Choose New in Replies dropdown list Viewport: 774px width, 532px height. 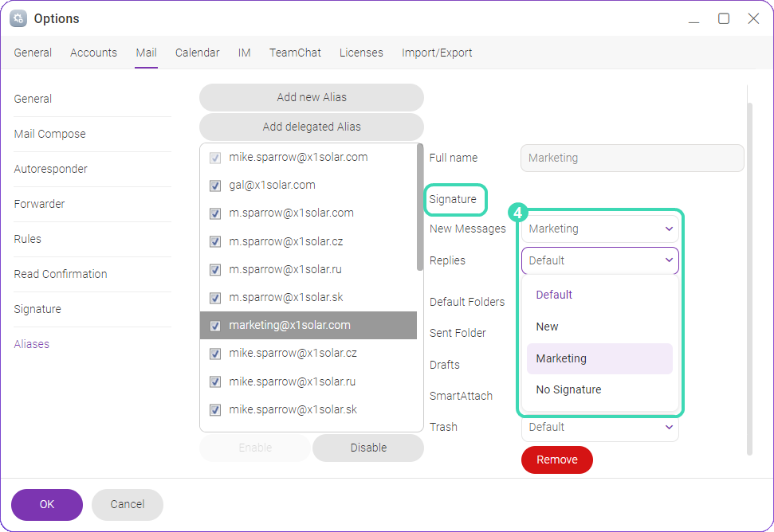click(599, 327)
